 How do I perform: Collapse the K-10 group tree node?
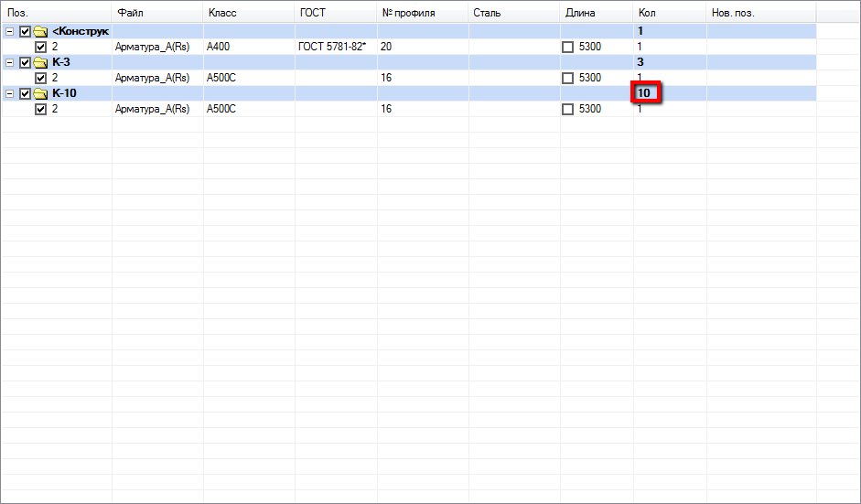pyautogui.click(x=10, y=93)
